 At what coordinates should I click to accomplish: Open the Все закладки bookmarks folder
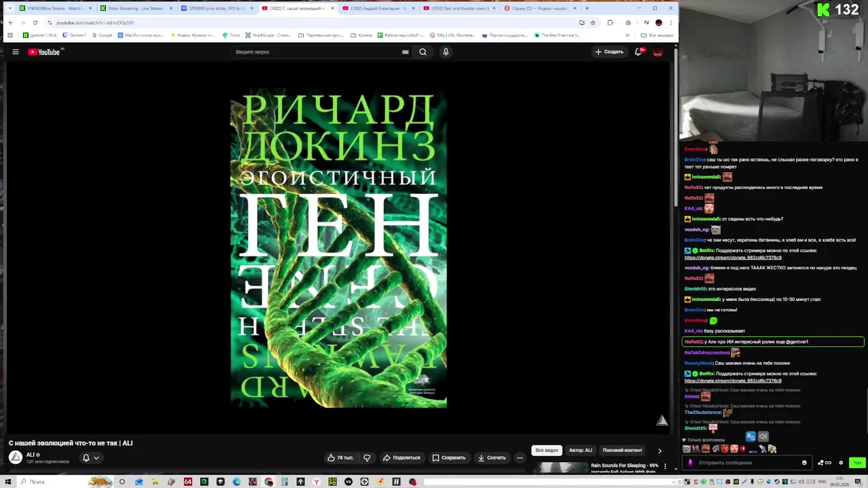click(657, 35)
